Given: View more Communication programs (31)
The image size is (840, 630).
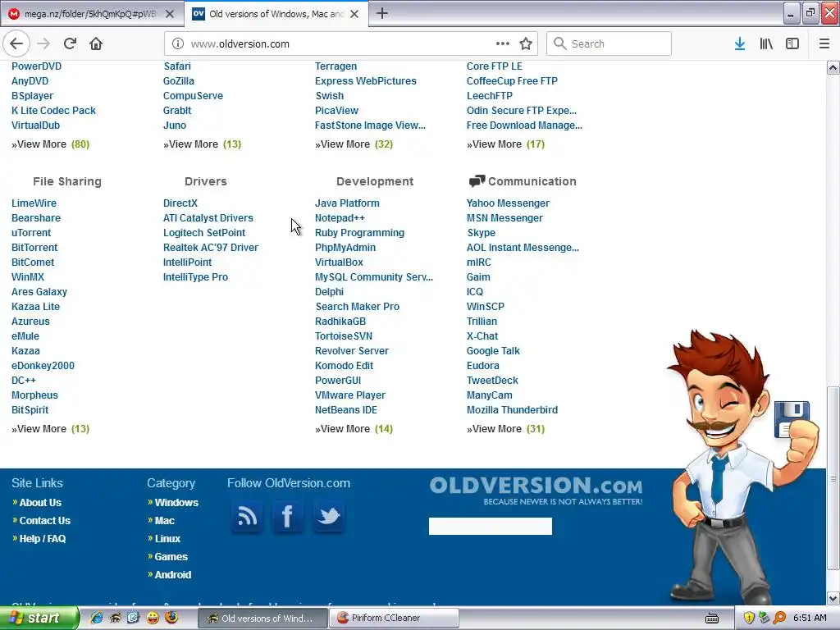Looking at the screenshot, I should [x=505, y=428].
